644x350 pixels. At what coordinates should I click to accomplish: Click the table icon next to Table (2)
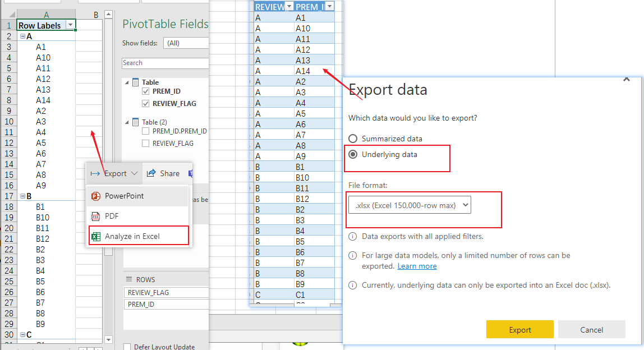[136, 122]
